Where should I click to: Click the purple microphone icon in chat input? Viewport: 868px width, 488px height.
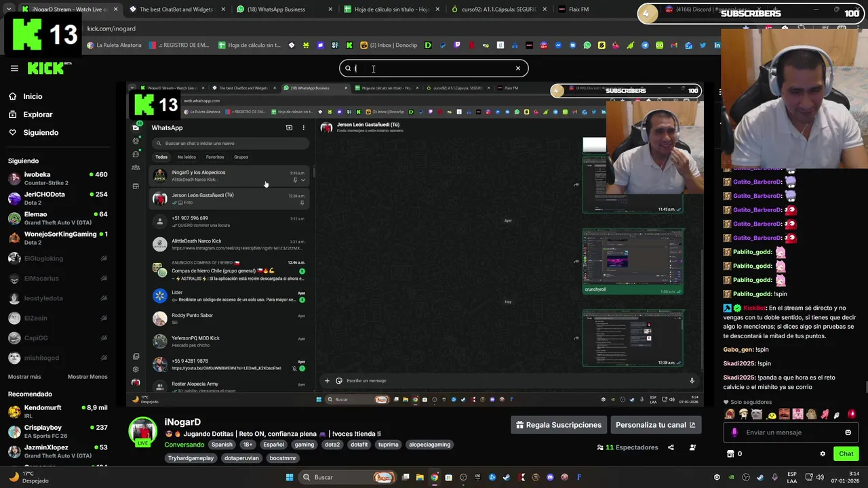pos(734,432)
